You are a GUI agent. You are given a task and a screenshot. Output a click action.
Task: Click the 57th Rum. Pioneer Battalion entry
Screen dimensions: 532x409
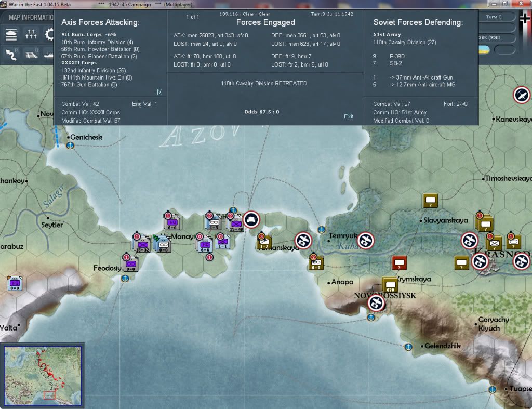(99, 56)
